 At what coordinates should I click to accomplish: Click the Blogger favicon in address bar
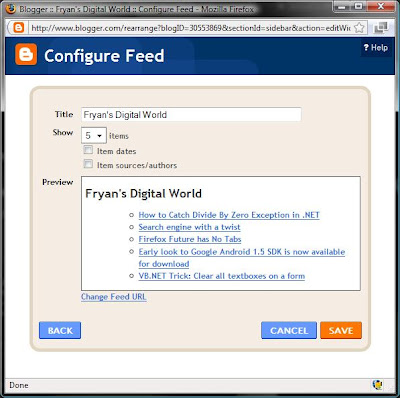pyautogui.click(x=19, y=28)
